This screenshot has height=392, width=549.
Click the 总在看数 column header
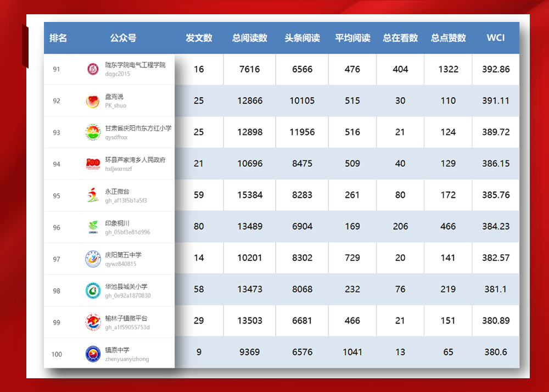click(400, 38)
